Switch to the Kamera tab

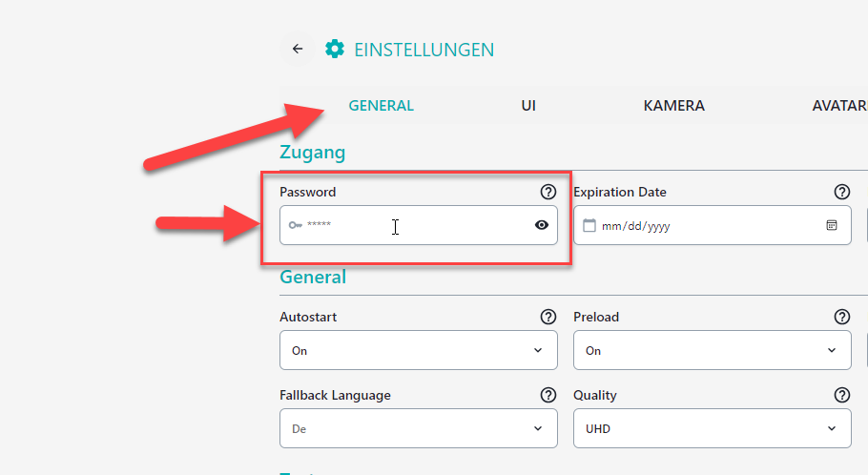point(673,105)
